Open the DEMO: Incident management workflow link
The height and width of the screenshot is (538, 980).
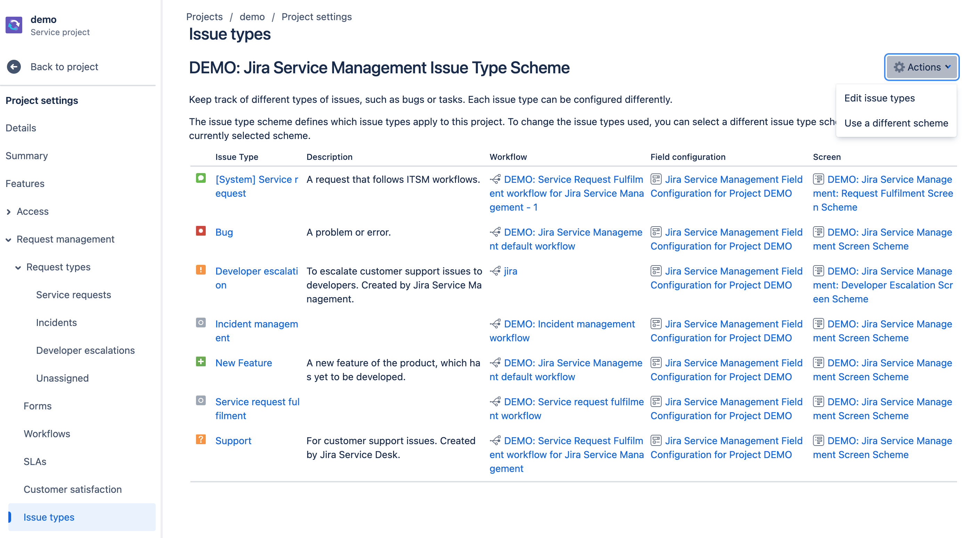(x=562, y=331)
